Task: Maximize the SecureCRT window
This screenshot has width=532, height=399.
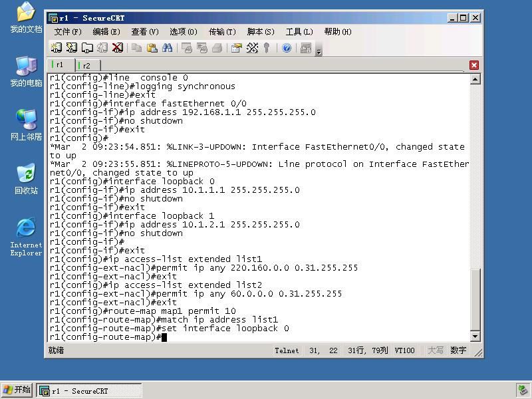Action: click(463, 18)
